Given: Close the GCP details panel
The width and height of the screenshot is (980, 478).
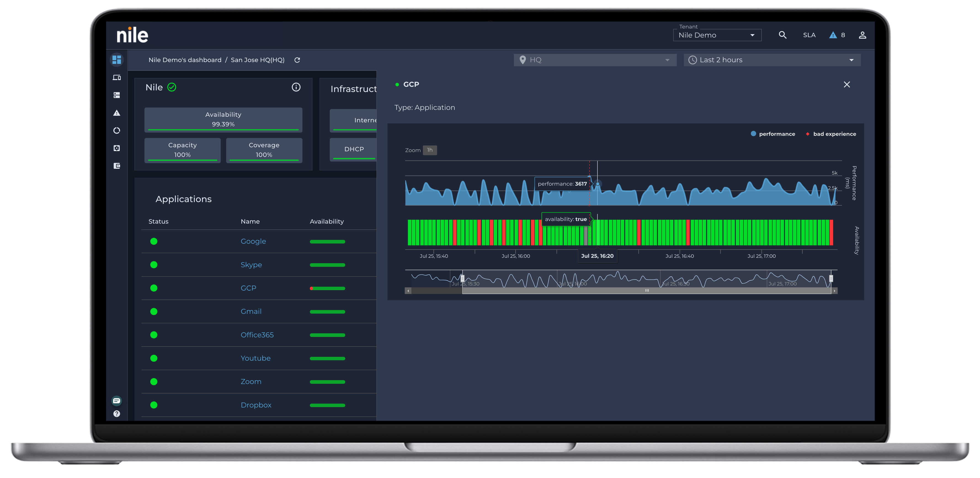Looking at the screenshot, I should [846, 84].
